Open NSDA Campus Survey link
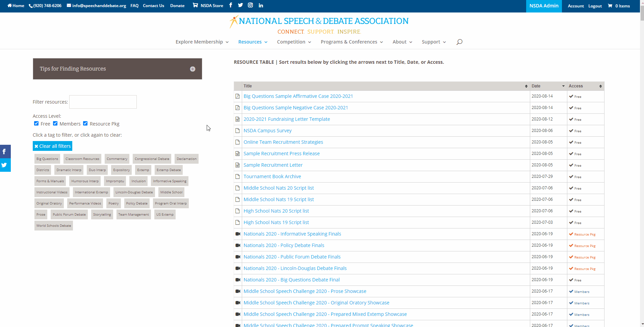The image size is (644, 327). coord(267,131)
